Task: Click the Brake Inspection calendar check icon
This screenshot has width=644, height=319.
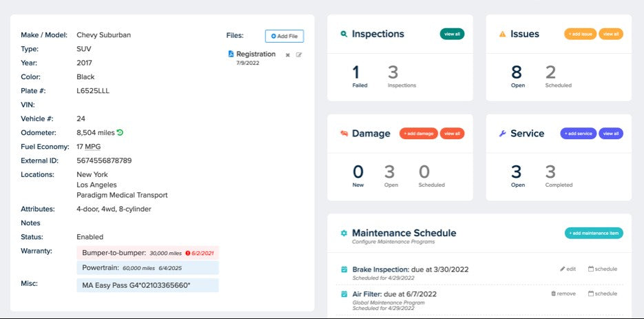Action: tap(344, 269)
